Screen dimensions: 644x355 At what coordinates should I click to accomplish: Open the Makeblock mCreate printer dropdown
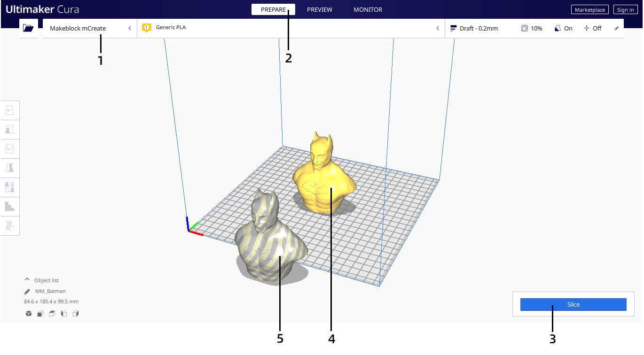(x=90, y=28)
